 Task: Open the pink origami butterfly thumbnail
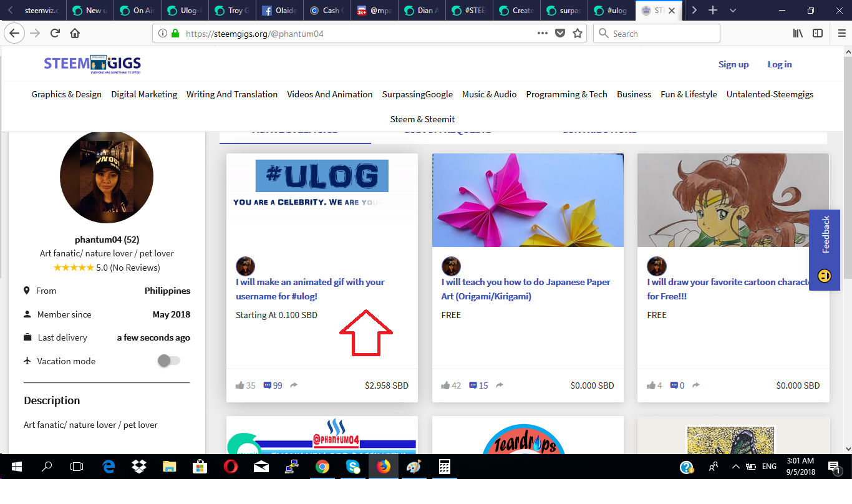528,200
